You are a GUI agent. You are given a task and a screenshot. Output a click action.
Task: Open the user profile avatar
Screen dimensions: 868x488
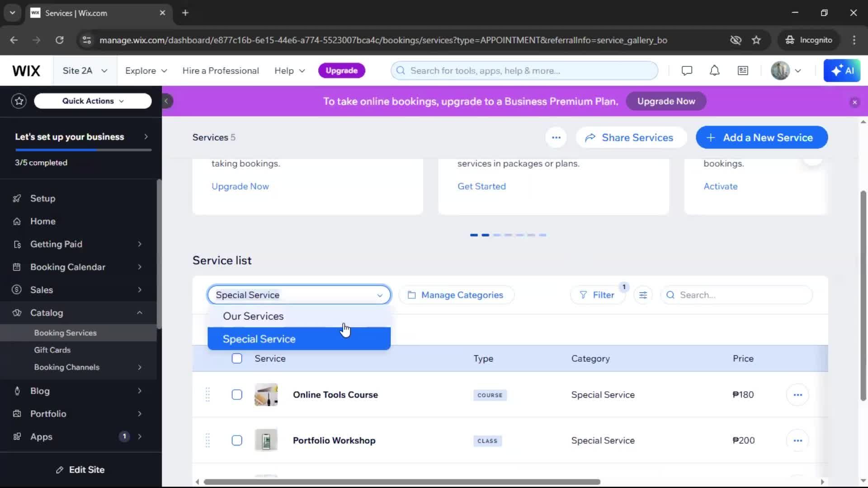pyautogui.click(x=780, y=70)
